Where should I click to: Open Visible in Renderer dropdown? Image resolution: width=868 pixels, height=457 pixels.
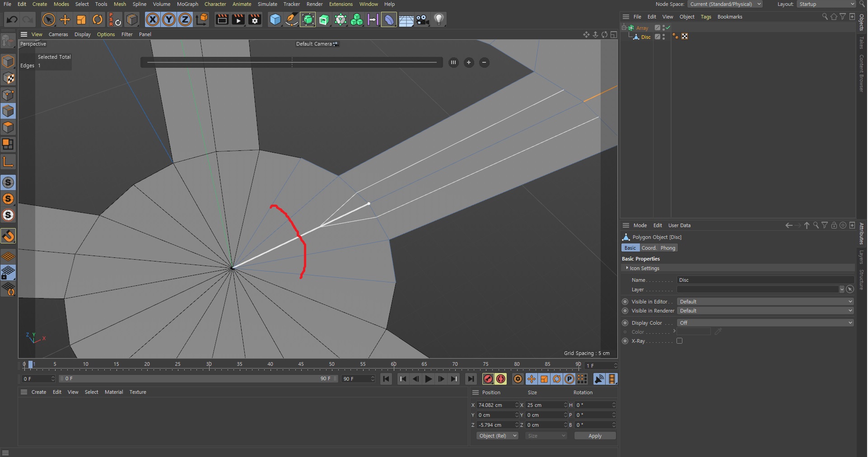[765, 311]
